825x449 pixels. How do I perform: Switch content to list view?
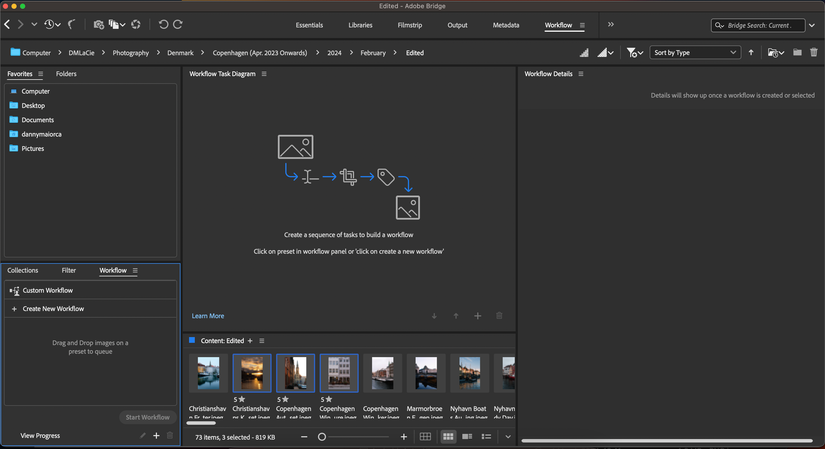pos(486,437)
